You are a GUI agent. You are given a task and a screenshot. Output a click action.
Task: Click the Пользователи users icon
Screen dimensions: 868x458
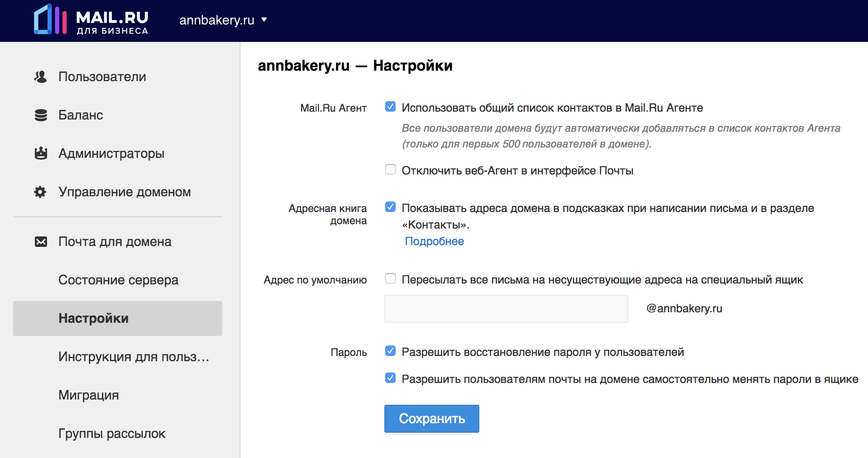coord(41,77)
